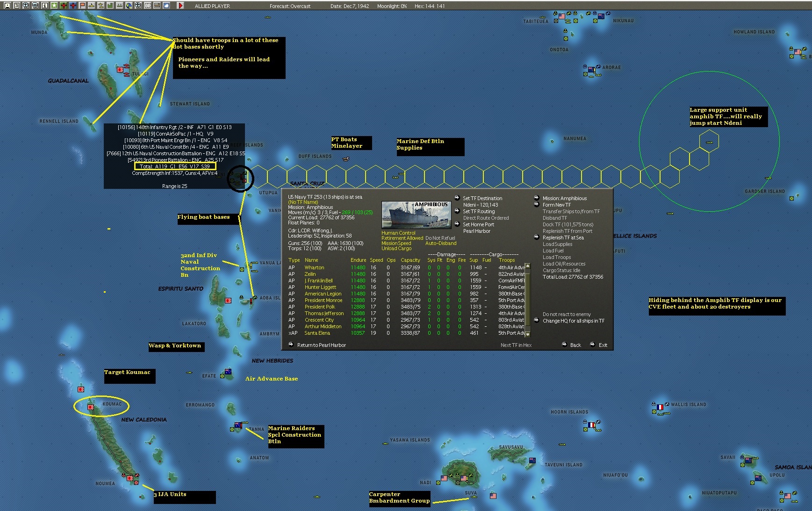Open ship President Polk details
The width and height of the screenshot is (812, 511).
pos(320,307)
